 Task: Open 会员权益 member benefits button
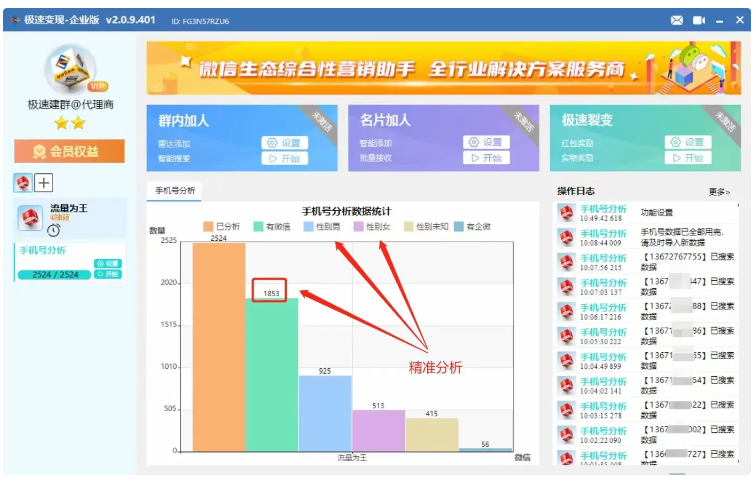coord(69,151)
